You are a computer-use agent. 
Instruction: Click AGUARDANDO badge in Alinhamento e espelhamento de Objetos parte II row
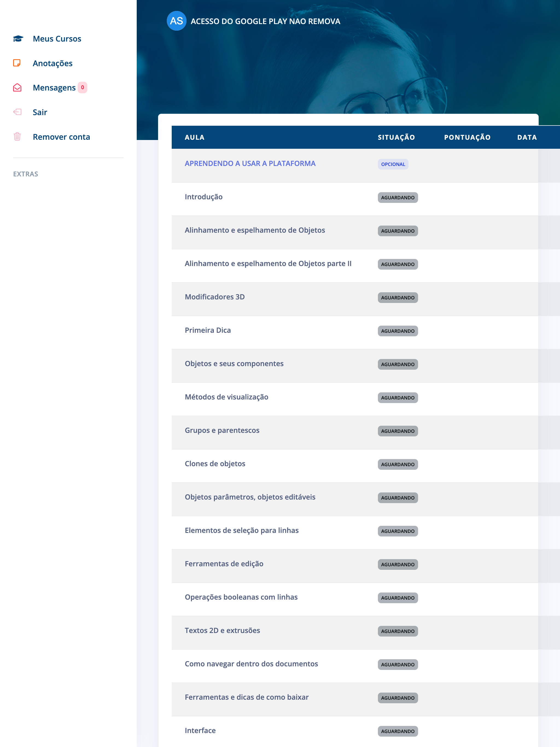click(398, 264)
